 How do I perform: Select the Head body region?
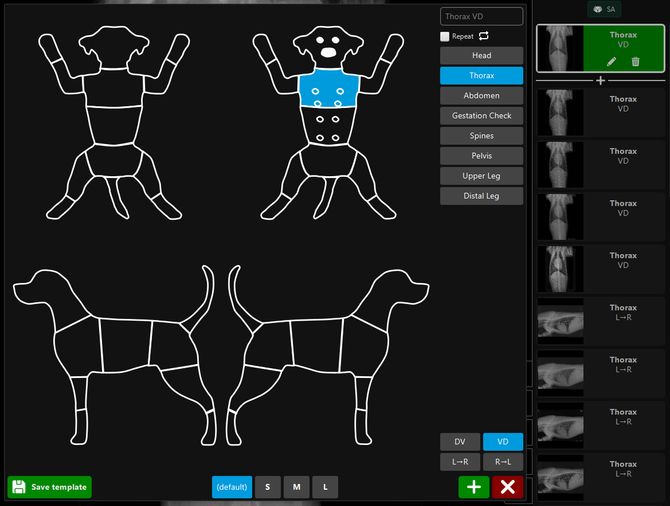coord(482,56)
